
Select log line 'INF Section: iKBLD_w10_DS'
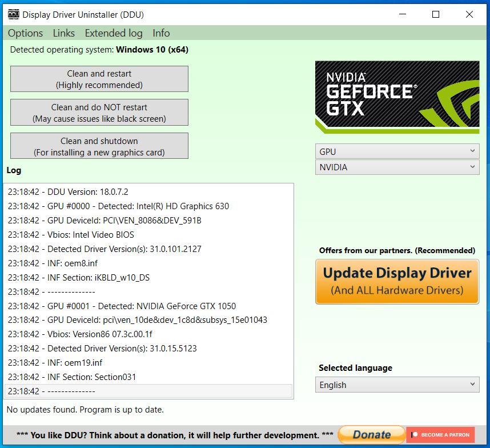point(148,278)
